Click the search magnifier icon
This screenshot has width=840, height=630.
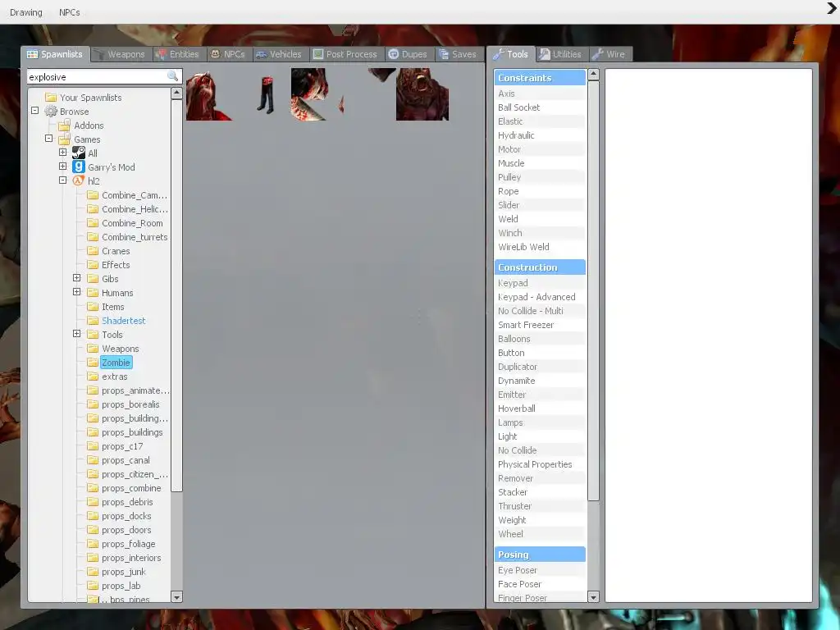pyautogui.click(x=172, y=76)
